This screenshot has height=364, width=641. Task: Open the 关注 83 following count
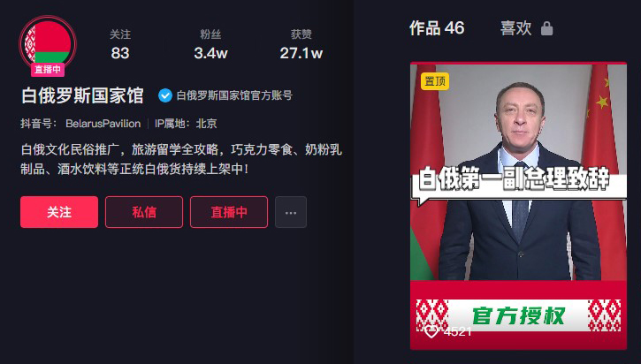click(120, 44)
